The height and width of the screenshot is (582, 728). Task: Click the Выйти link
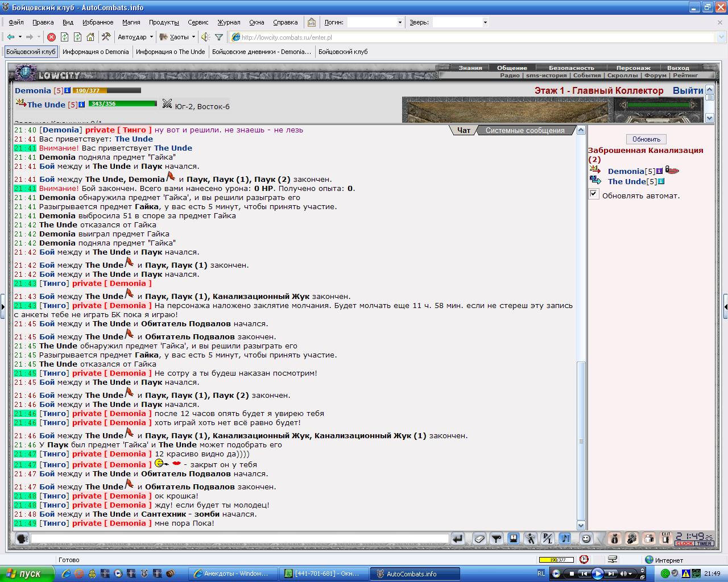coord(688,90)
